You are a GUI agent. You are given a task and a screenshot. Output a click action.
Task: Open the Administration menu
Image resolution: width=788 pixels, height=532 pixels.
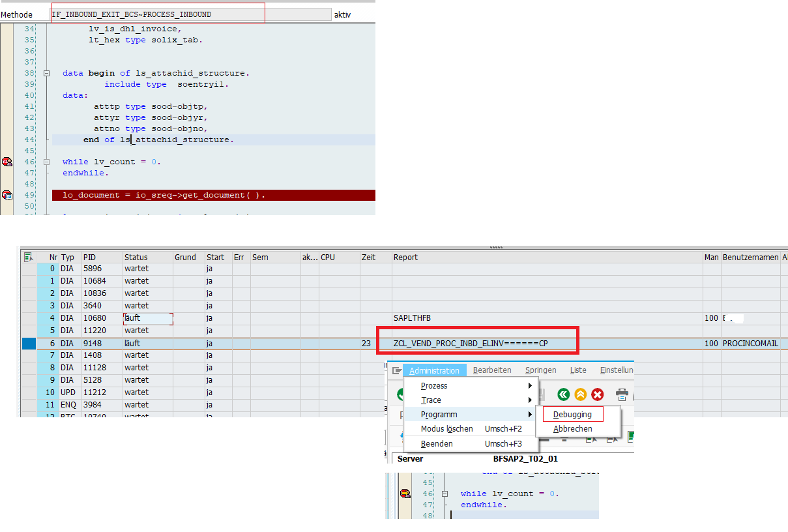point(434,370)
